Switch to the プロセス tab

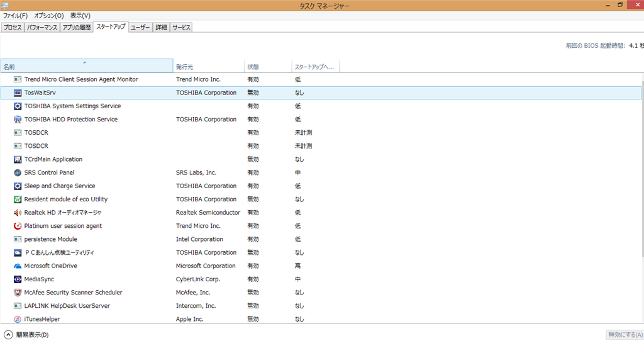click(x=13, y=28)
